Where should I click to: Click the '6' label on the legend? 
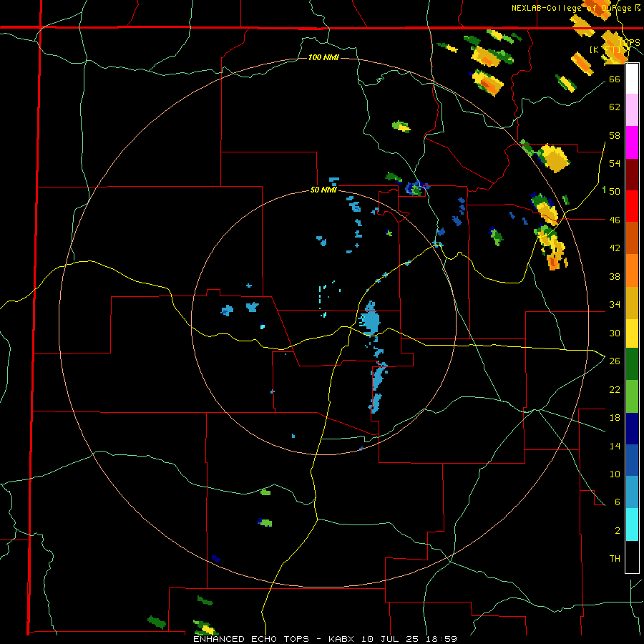[x=617, y=502]
